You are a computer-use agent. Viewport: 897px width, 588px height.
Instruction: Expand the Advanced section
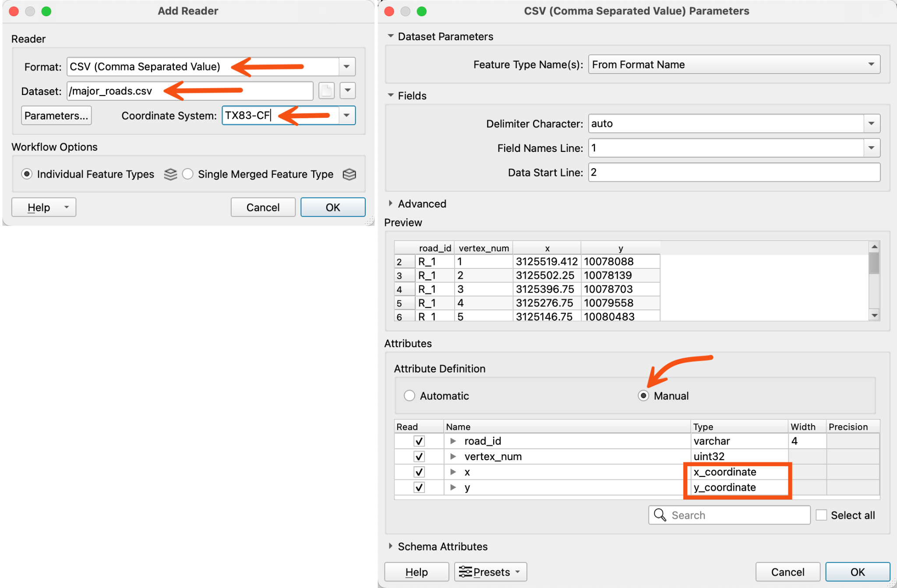coord(391,203)
